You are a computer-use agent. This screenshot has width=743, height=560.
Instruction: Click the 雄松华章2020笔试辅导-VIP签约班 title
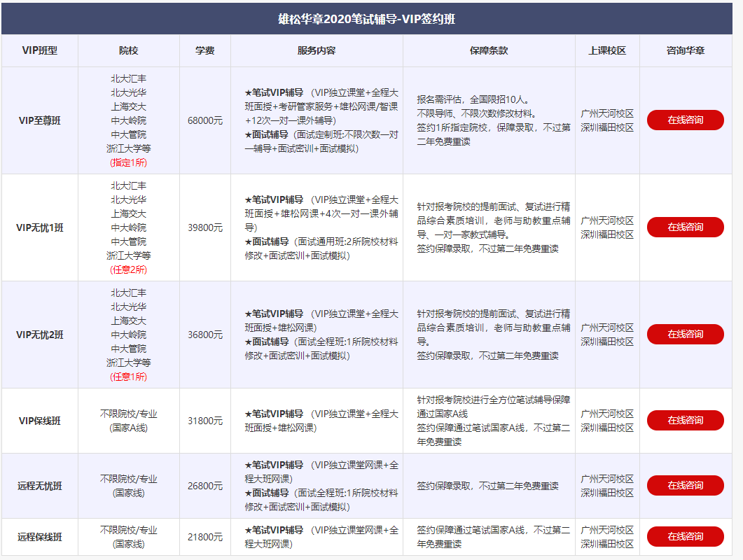click(x=366, y=19)
